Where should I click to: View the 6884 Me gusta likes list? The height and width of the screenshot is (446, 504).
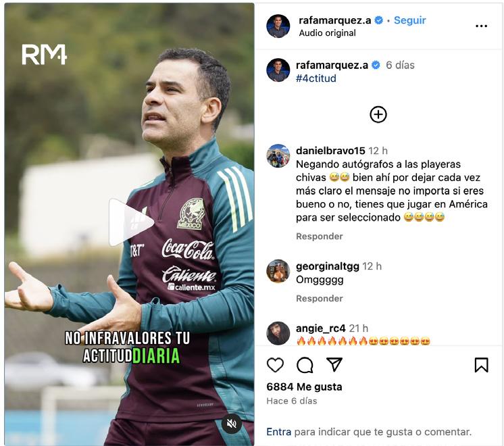pyautogui.click(x=304, y=387)
